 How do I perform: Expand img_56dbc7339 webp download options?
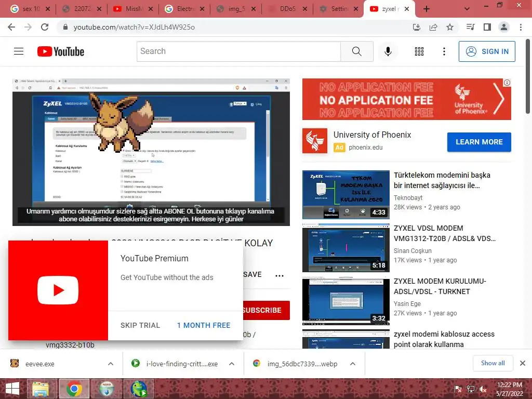[x=353, y=364]
